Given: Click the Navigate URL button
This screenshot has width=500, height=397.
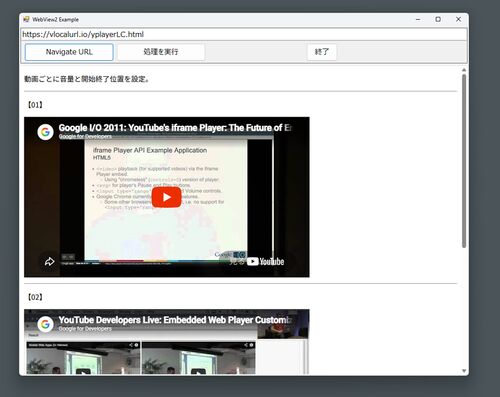Looking at the screenshot, I should 69,52.
